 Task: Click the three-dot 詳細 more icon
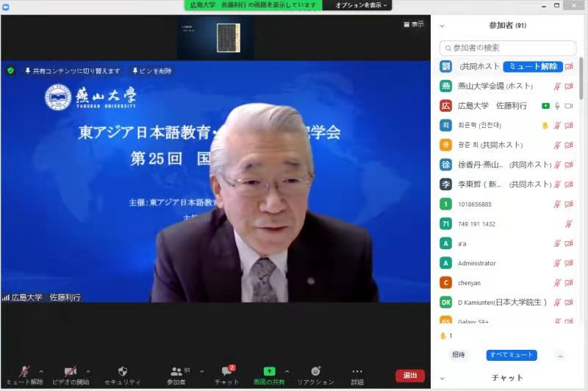point(357,371)
